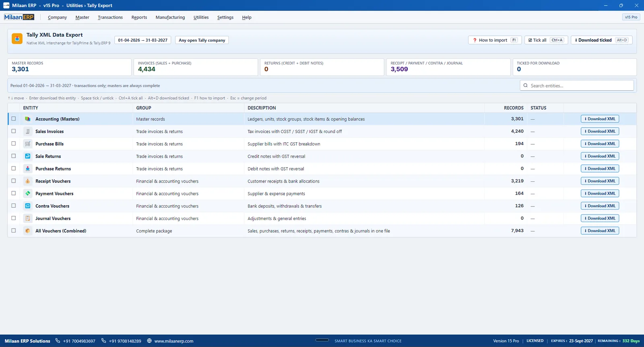Download XML for Sales Invoices

(600, 131)
